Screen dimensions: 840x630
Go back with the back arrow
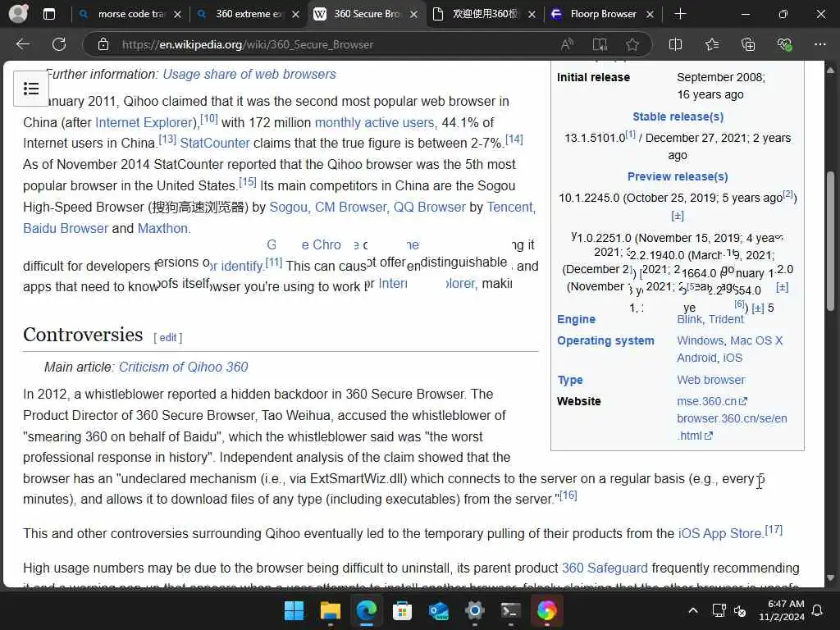[22, 44]
